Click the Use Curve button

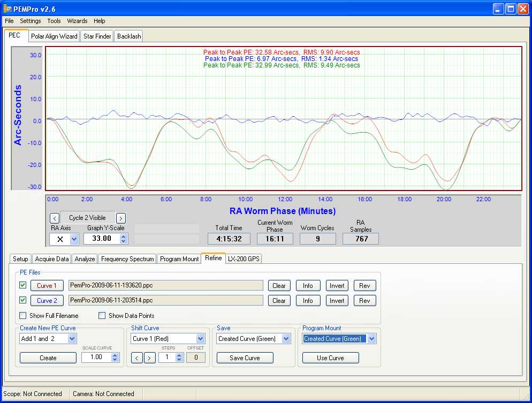330,358
